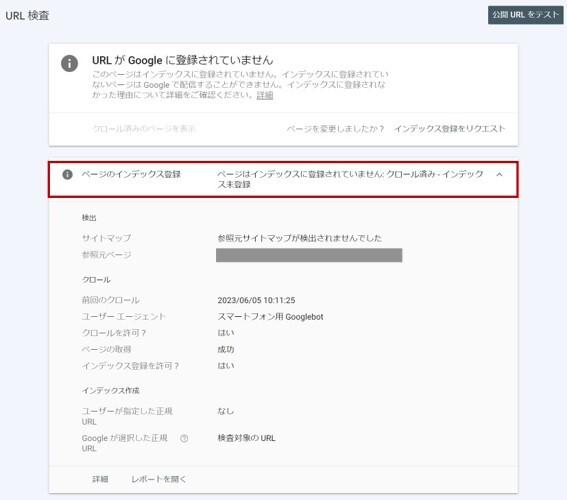Click the info icon beside URL が Google に登録されていません
The image size is (567, 500).
pyautogui.click(x=69, y=64)
